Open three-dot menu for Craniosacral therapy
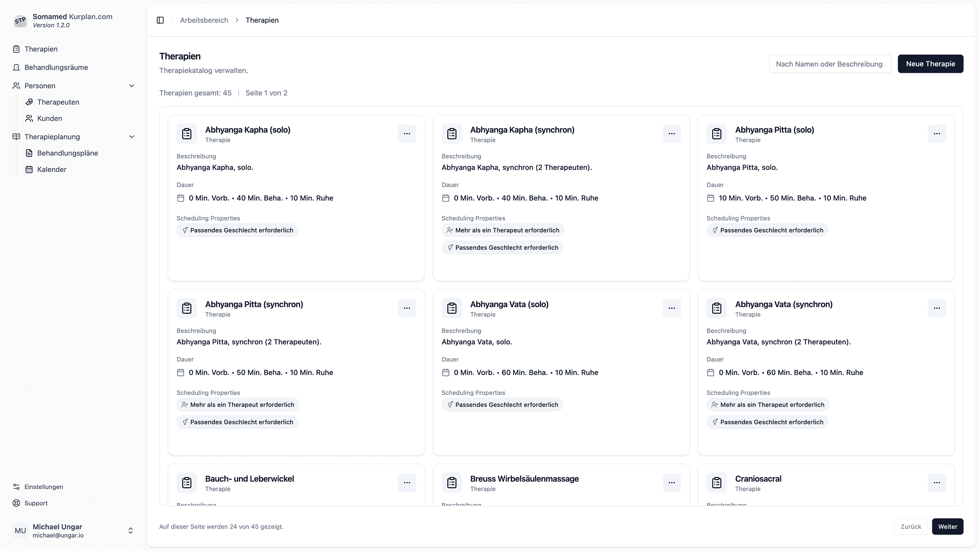 937,482
